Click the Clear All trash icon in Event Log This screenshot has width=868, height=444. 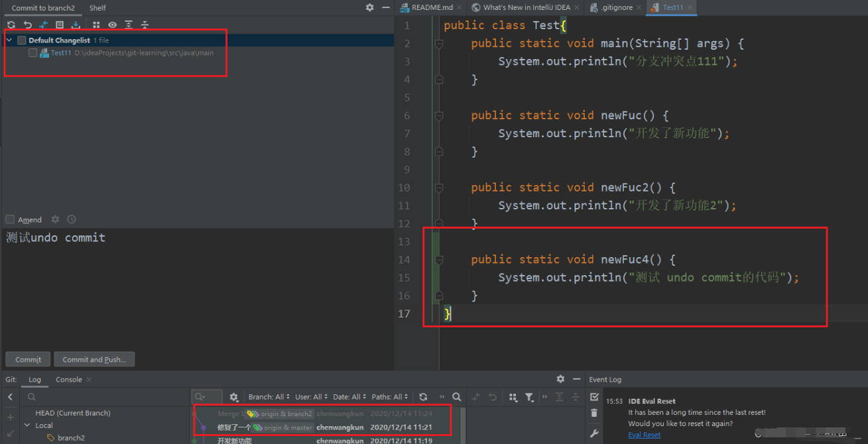coord(594,413)
